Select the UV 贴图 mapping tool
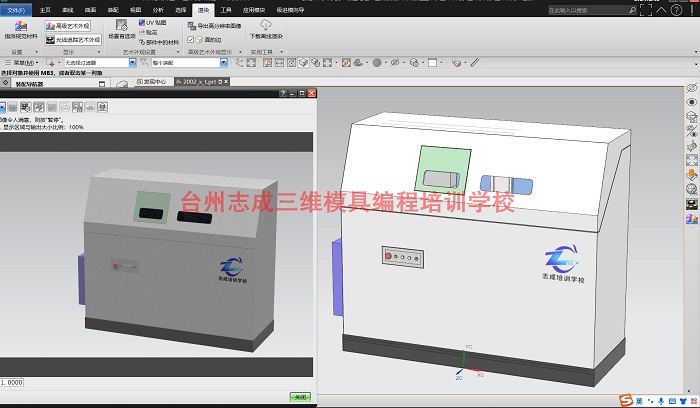 (x=152, y=22)
